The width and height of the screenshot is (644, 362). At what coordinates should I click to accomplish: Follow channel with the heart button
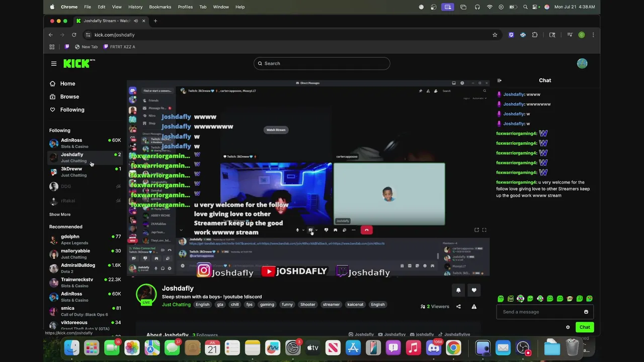[x=474, y=290]
